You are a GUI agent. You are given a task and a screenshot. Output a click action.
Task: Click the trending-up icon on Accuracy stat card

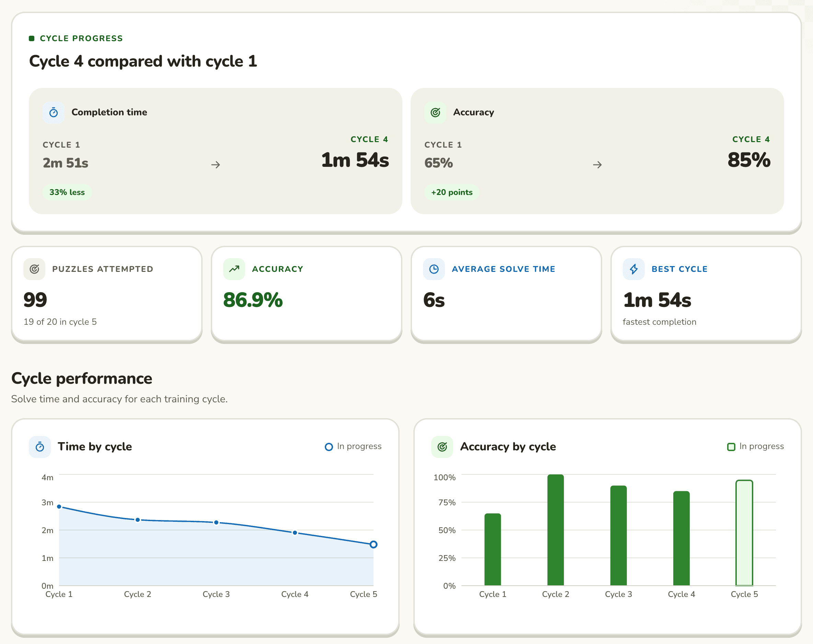(x=234, y=269)
